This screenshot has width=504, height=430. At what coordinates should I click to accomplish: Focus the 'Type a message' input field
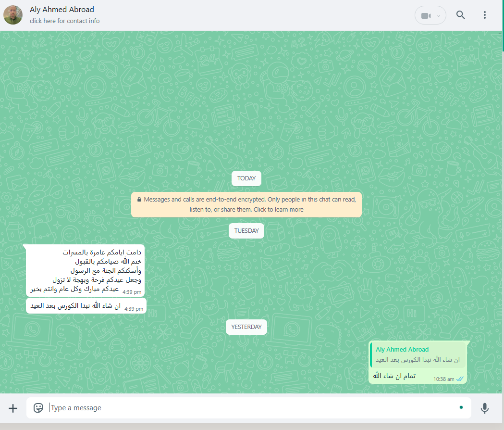tap(249, 408)
